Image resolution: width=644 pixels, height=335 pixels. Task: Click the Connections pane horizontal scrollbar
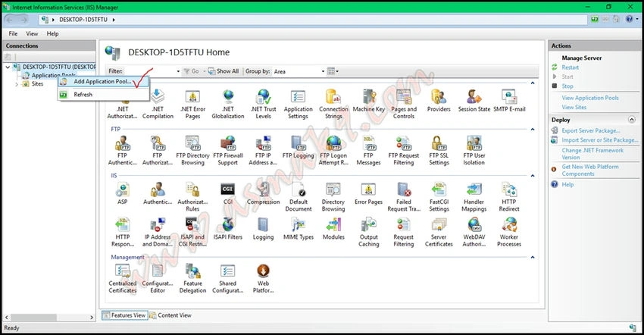point(49,318)
